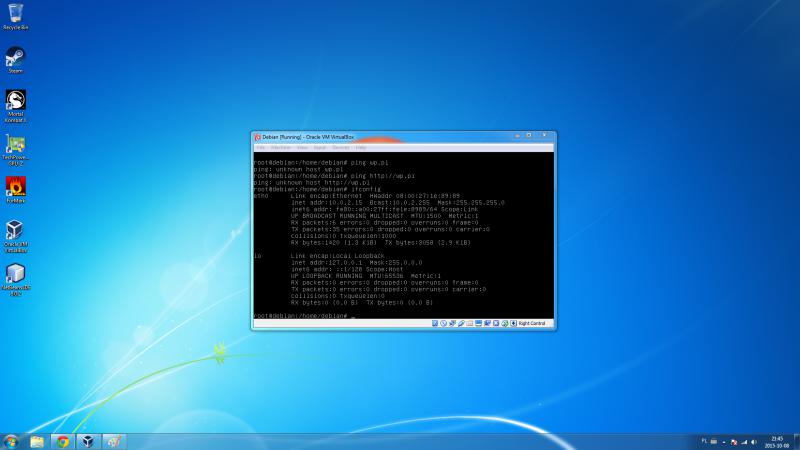
Task: Open the File menu in VirtualBox
Action: click(x=260, y=147)
